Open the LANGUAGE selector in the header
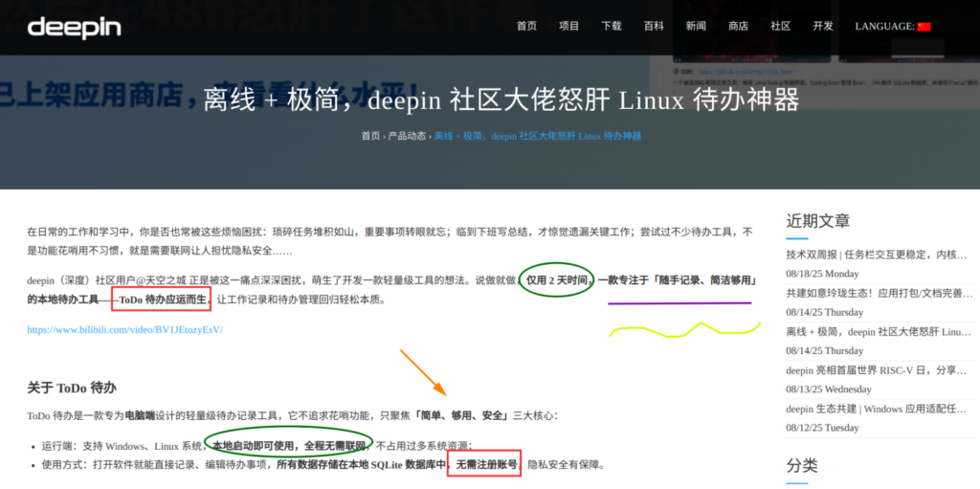The image size is (980, 489). (884, 27)
